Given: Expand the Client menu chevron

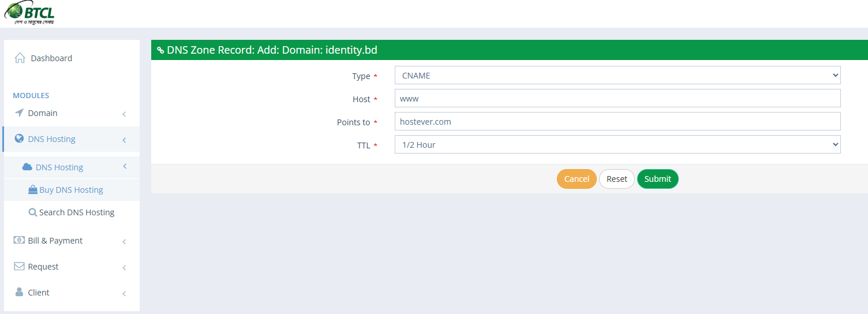Looking at the screenshot, I should click(124, 293).
